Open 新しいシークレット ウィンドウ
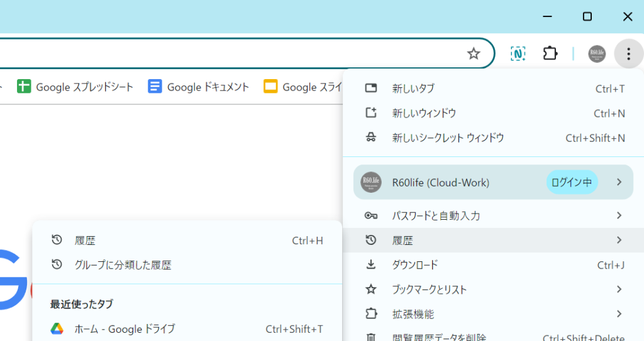 click(448, 138)
